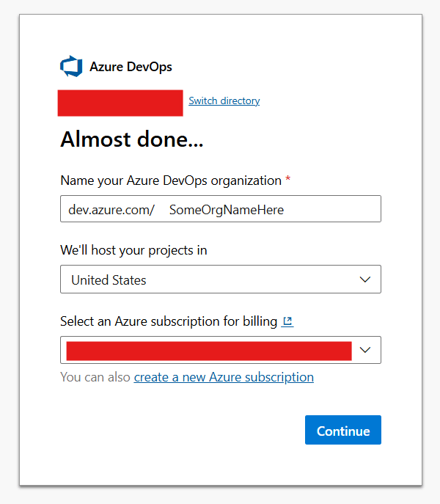
Task: Expand the Azure subscription billing dropdown
Action: tap(221, 350)
